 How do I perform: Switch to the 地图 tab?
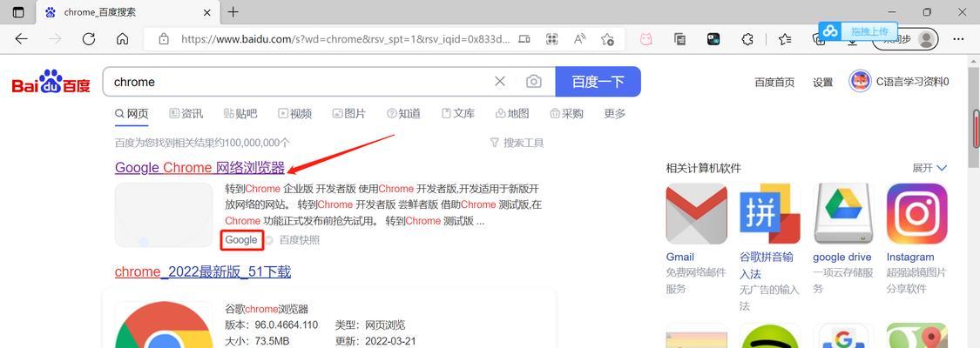click(x=512, y=113)
